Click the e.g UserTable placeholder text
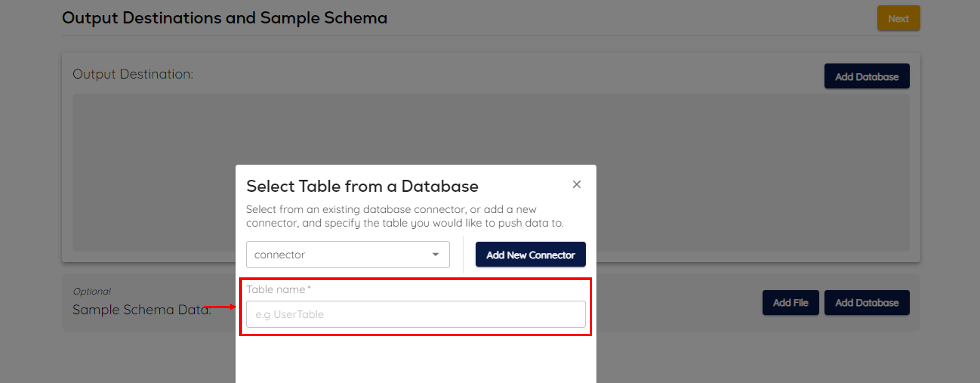 [x=289, y=314]
